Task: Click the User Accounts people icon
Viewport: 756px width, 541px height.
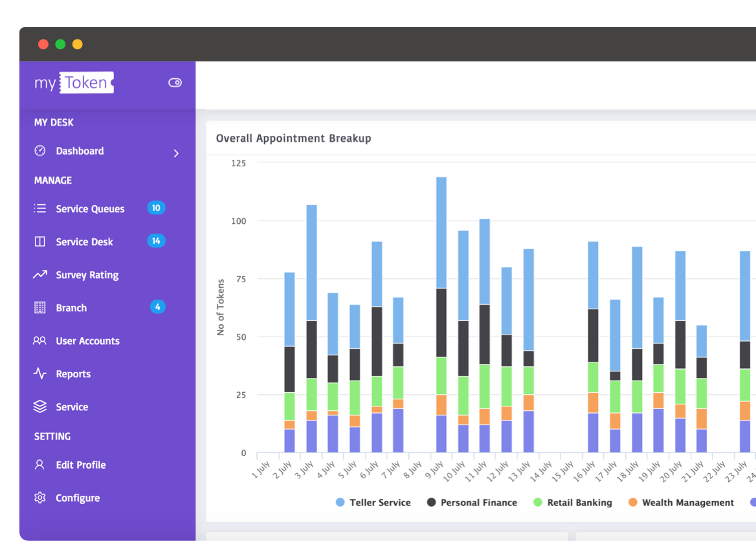Action: click(39, 340)
